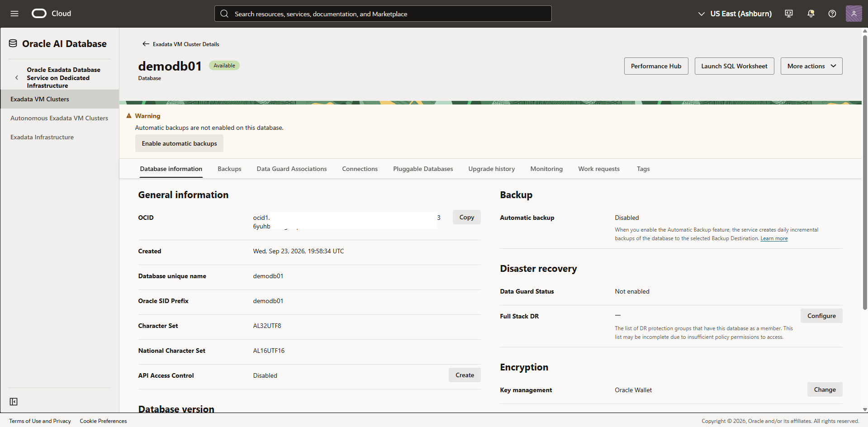This screenshot has width=868, height=427.
Task: Enable automatic backups button
Action: coord(179,143)
